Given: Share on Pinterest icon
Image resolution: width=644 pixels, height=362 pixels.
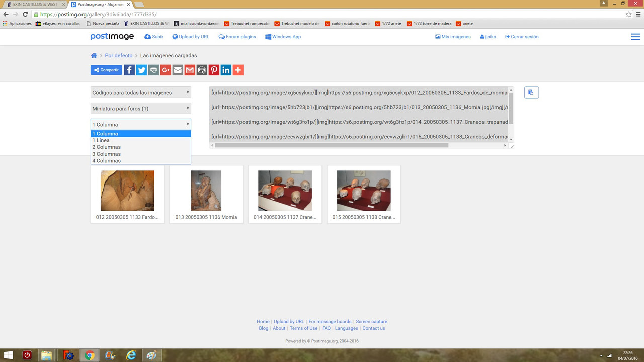Looking at the screenshot, I should (214, 70).
